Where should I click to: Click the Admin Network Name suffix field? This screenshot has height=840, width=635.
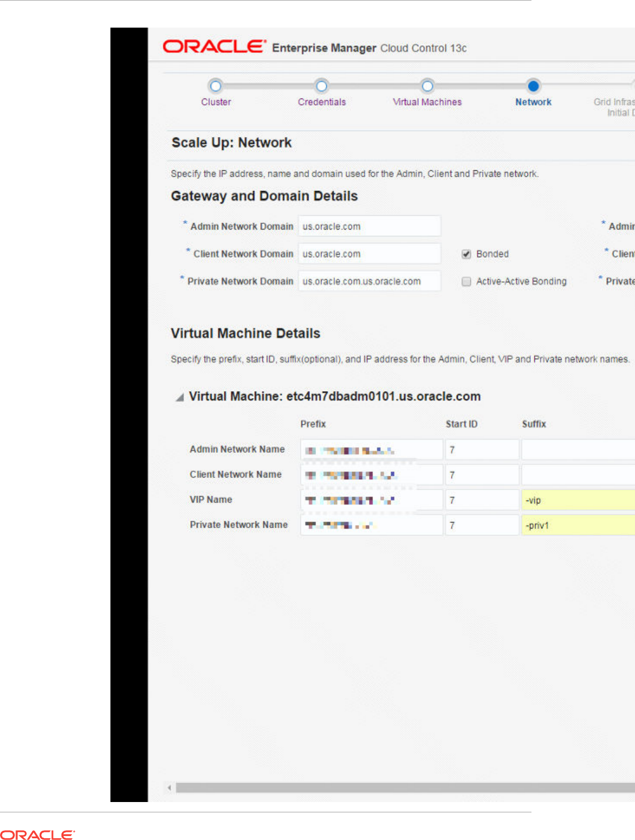click(x=578, y=450)
